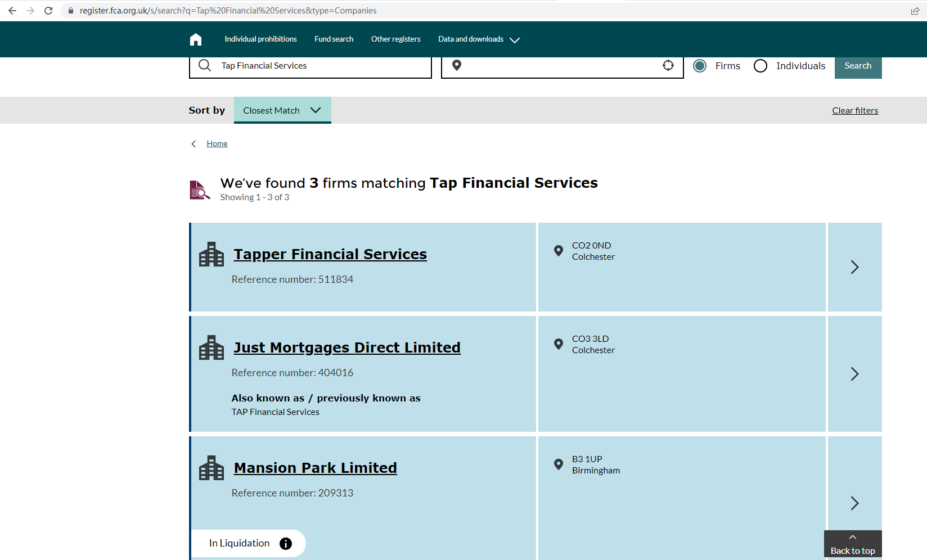Click the text Reference number: 209313
This screenshot has width=927, height=560.
pos(292,493)
